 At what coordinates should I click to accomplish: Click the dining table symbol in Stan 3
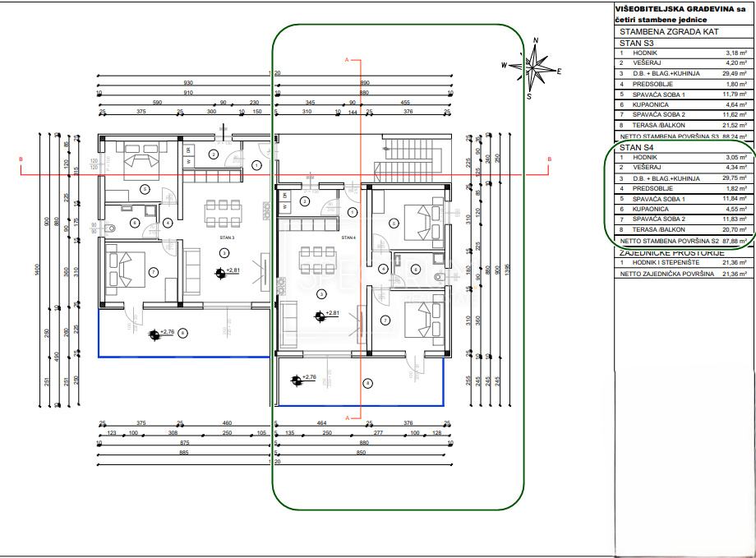pos(223,213)
